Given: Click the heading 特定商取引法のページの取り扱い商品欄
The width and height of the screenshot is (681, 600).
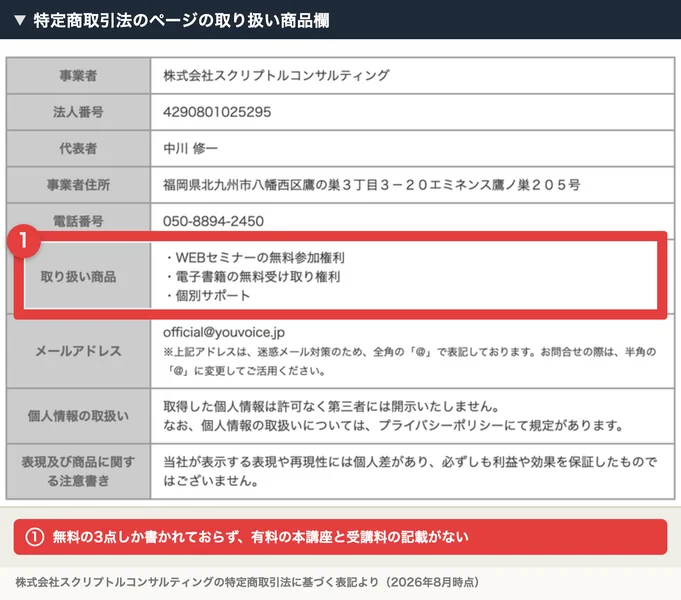Looking at the screenshot, I should pyautogui.click(x=182, y=20).
